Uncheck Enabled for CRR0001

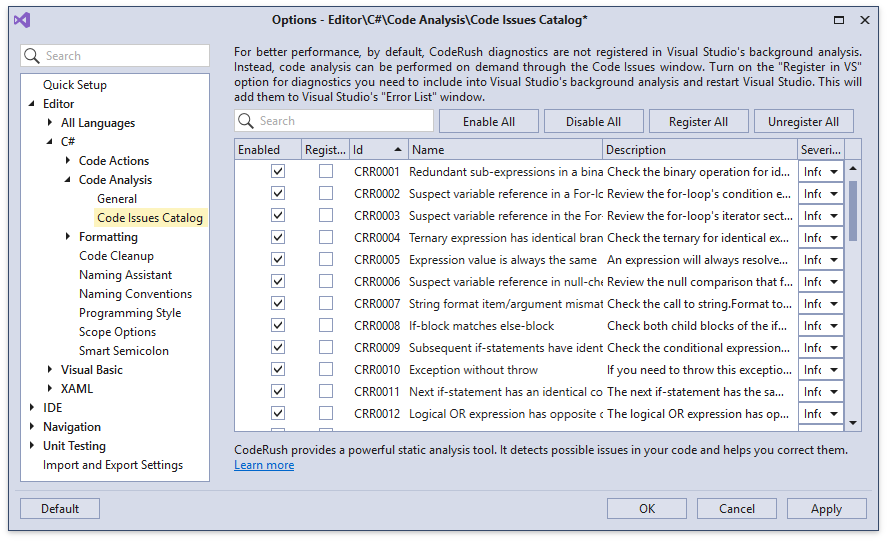coord(278,172)
